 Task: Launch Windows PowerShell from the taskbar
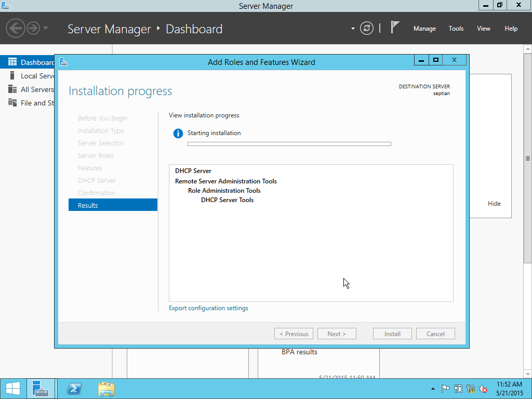74,388
